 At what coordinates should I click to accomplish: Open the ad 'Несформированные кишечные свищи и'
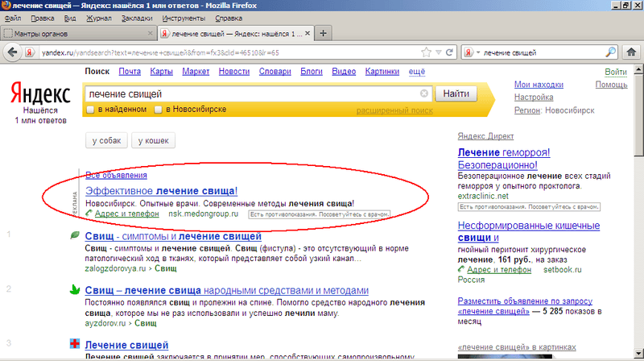[x=529, y=231]
